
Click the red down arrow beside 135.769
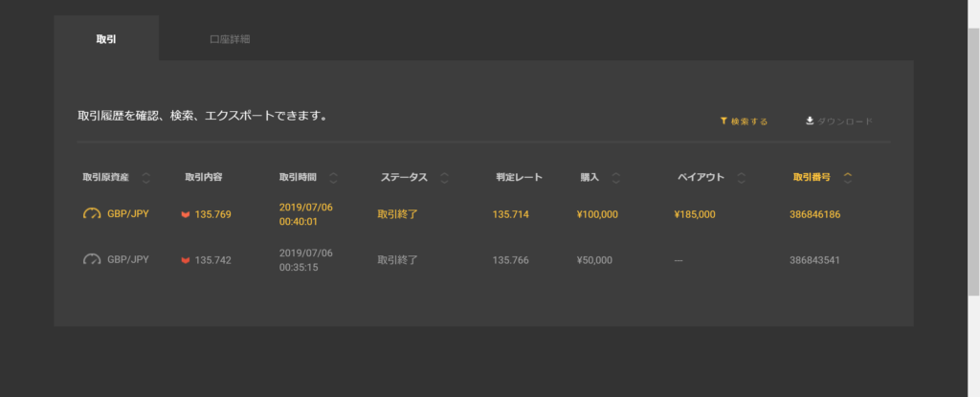coord(185,214)
